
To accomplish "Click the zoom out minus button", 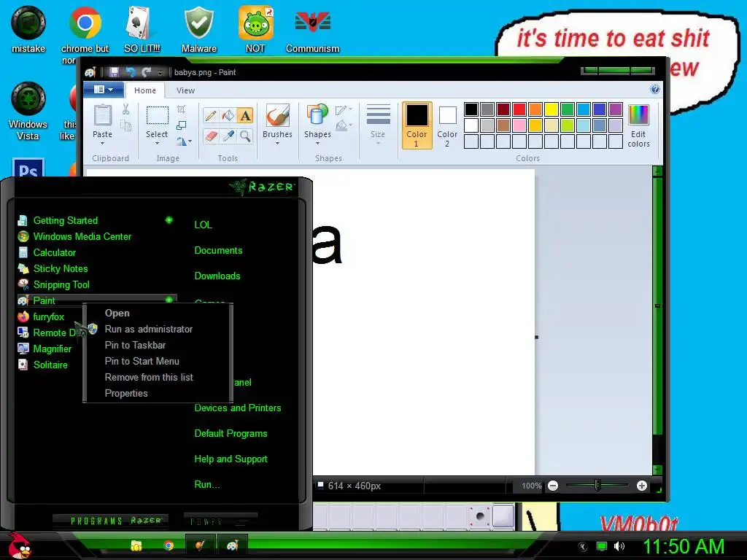I will (x=553, y=486).
